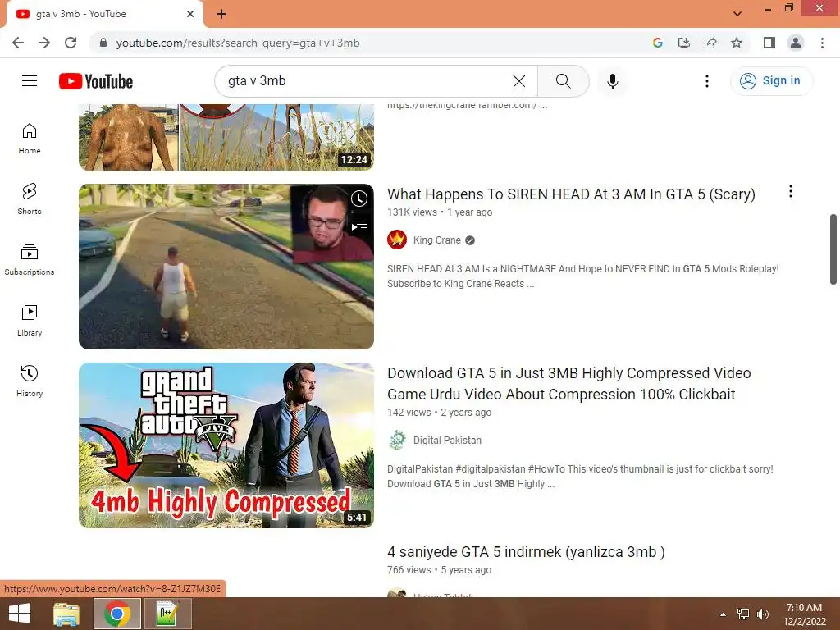The image size is (840, 630).
Task: Click the page vertical scrollbar thumb
Action: coord(833,249)
